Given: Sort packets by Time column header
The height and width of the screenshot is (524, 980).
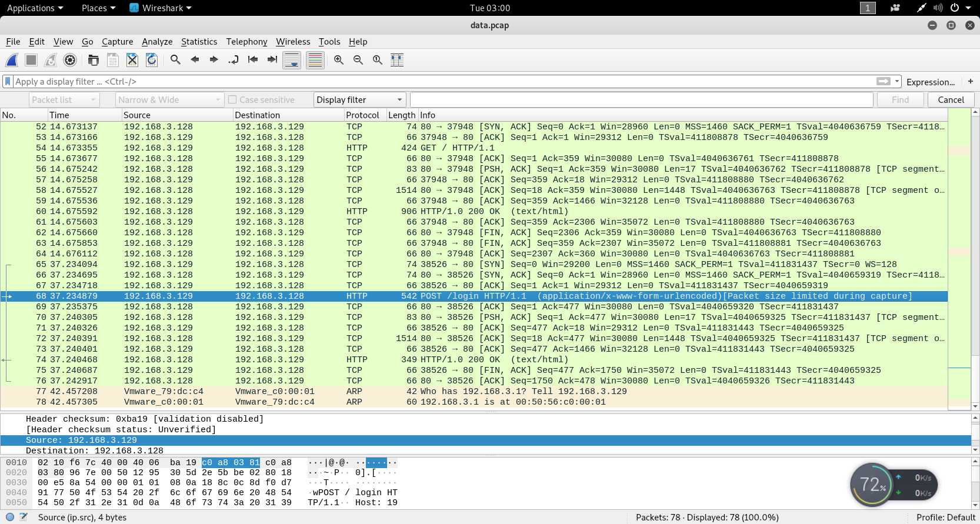Looking at the screenshot, I should point(84,115).
